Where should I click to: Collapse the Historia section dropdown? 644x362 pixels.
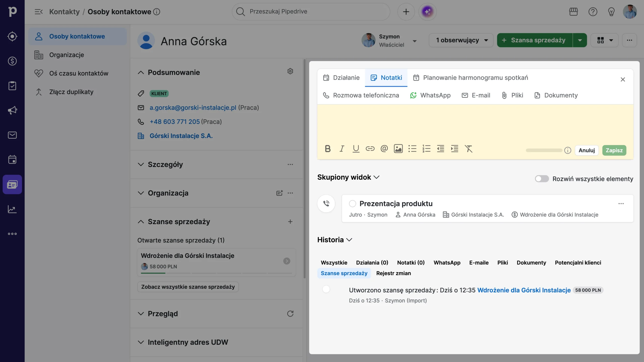tap(335, 240)
